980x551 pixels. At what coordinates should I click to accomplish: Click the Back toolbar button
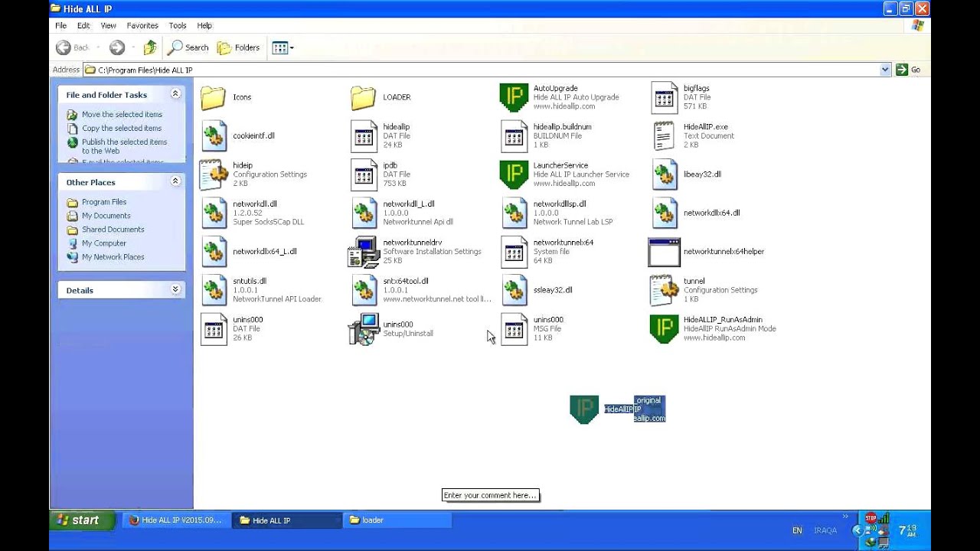[x=73, y=47]
